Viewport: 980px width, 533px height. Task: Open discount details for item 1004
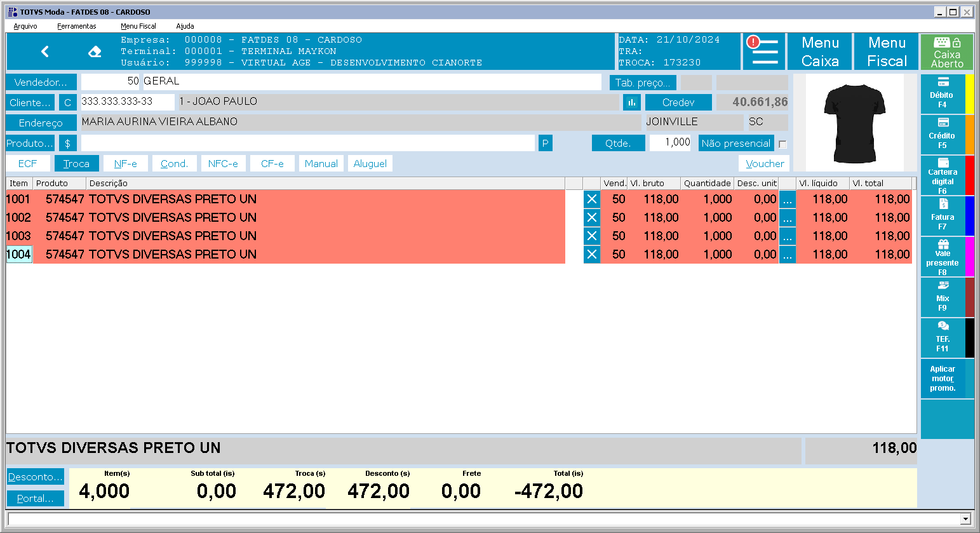[x=788, y=255]
